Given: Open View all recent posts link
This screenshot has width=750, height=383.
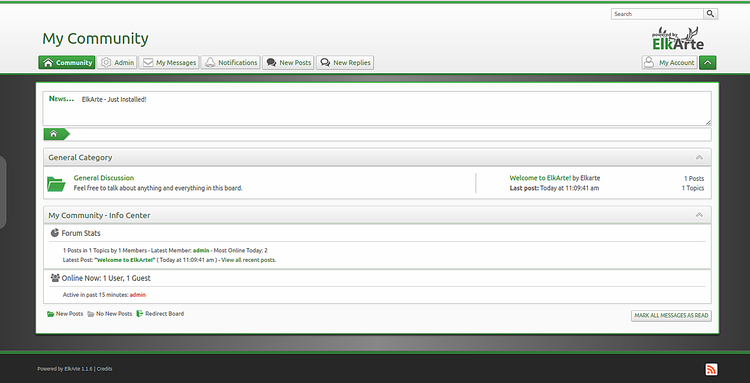Looking at the screenshot, I should 248,260.
